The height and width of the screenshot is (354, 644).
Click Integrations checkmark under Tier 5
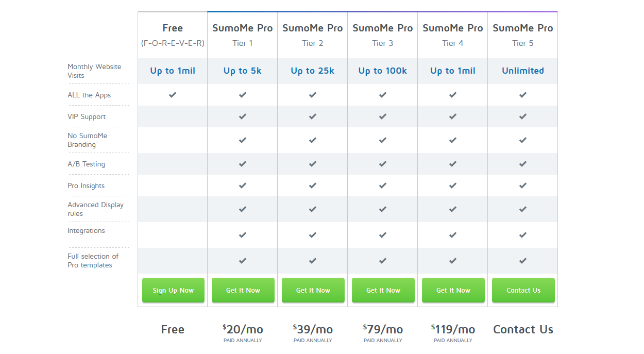click(523, 235)
